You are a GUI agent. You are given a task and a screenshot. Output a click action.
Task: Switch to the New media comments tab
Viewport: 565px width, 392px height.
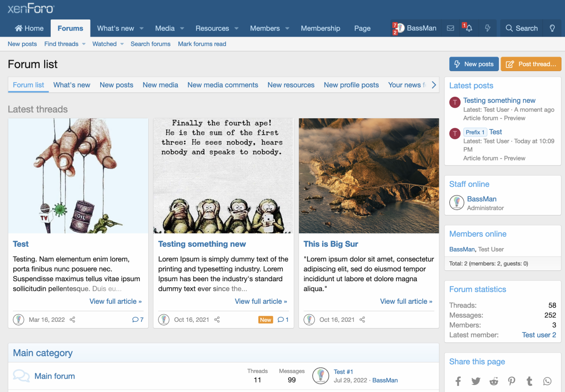coord(222,85)
